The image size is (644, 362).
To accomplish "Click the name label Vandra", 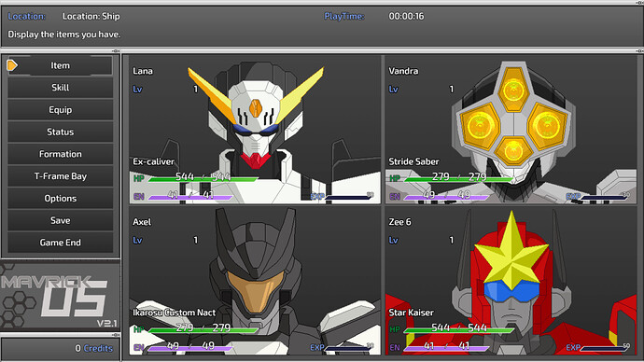I will point(403,71).
